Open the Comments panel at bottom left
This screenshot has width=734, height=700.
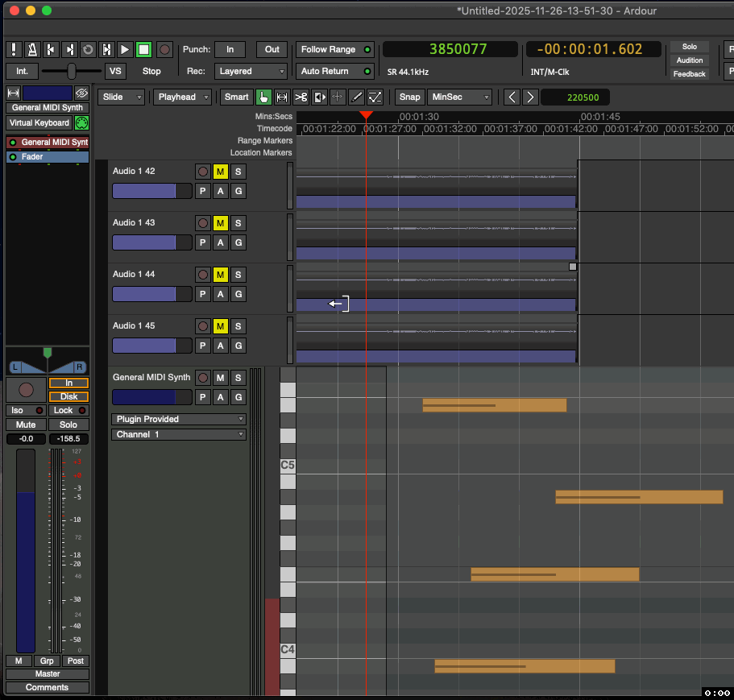click(x=47, y=687)
